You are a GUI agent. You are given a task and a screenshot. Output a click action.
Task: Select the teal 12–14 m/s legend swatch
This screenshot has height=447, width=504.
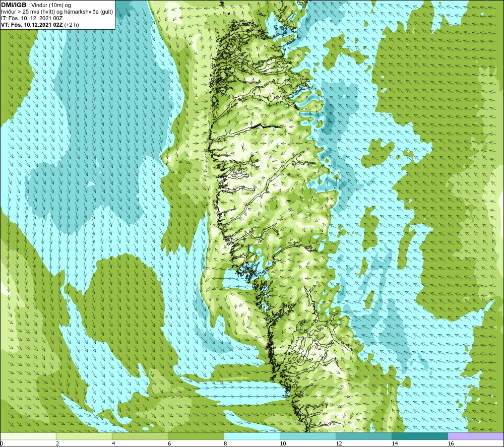363,436
